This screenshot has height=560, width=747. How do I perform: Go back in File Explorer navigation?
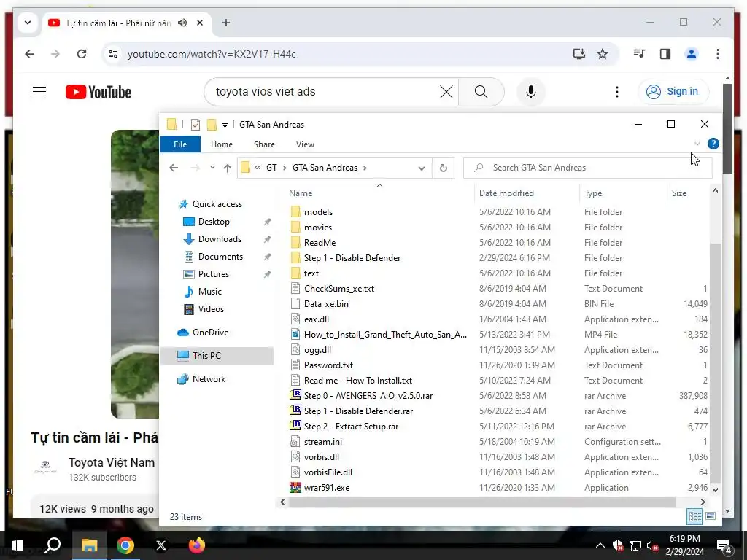pyautogui.click(x=174, y=168)
